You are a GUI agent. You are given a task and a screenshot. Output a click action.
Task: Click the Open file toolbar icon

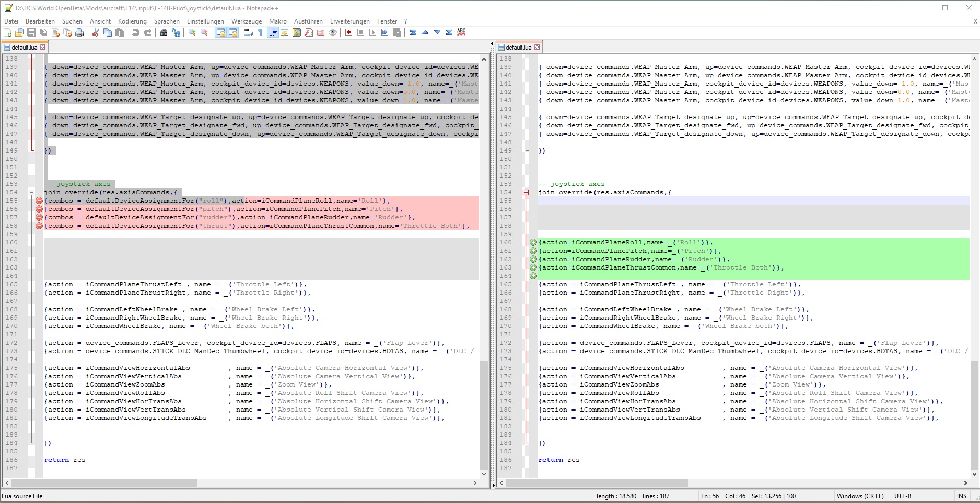coord(19,32)
